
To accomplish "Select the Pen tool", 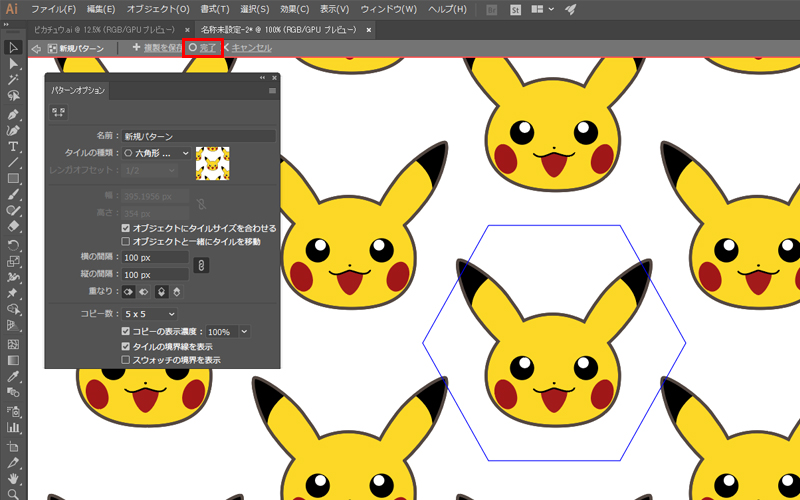I will coord(13,114).
